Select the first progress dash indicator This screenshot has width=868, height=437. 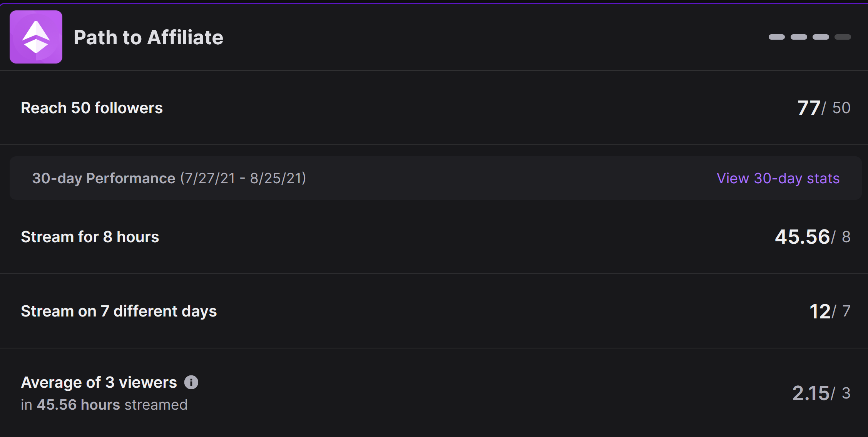point(777,37)
